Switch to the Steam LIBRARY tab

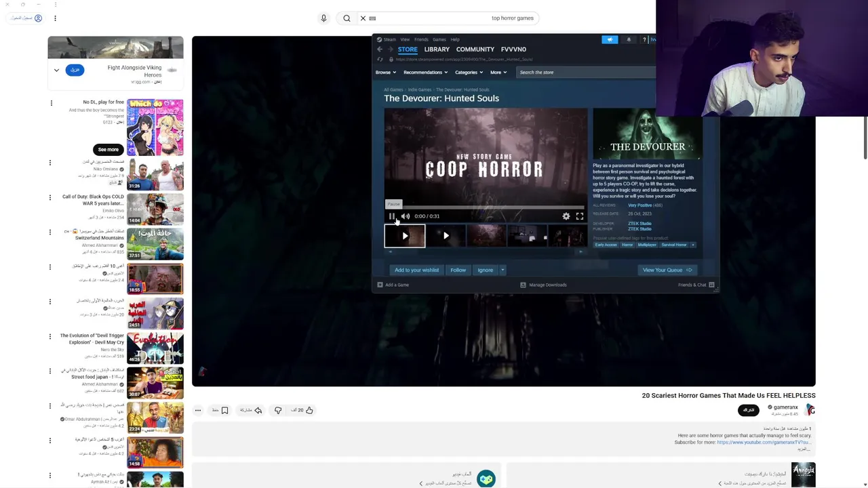point(437,49)
